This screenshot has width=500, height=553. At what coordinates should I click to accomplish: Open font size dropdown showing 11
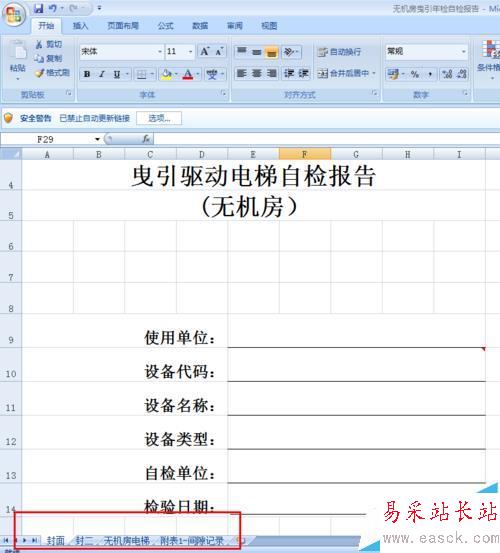point(190,51)
